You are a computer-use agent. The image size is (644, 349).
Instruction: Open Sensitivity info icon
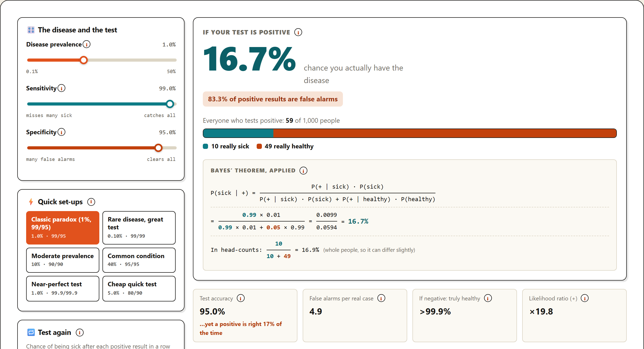tap(61, 88)
